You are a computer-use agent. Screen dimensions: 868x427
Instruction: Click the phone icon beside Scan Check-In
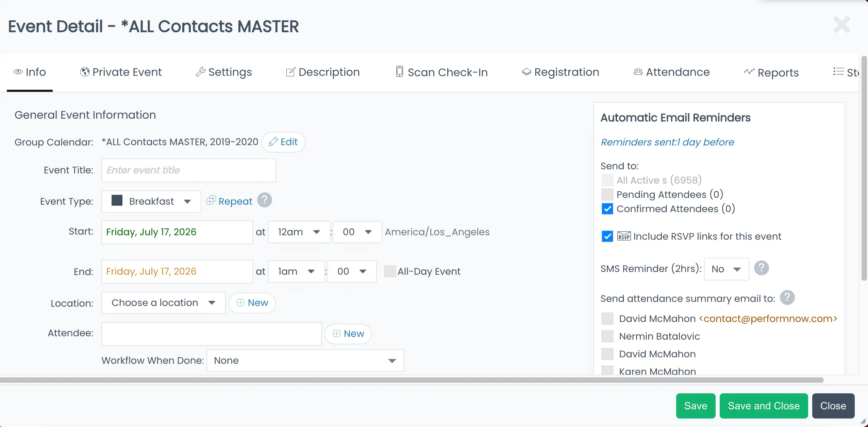click(x=400, y=71)
